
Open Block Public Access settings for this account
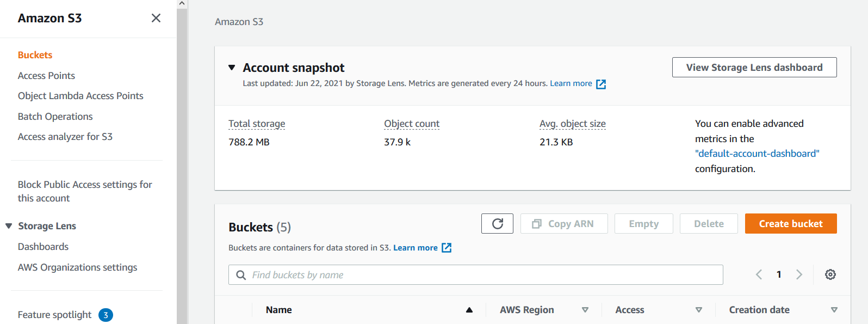85,191
